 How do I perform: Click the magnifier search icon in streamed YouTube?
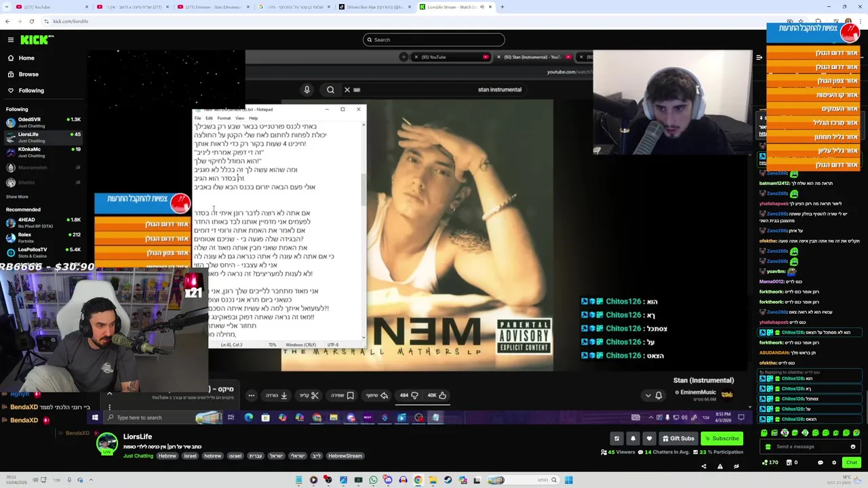tap(330, 89)
